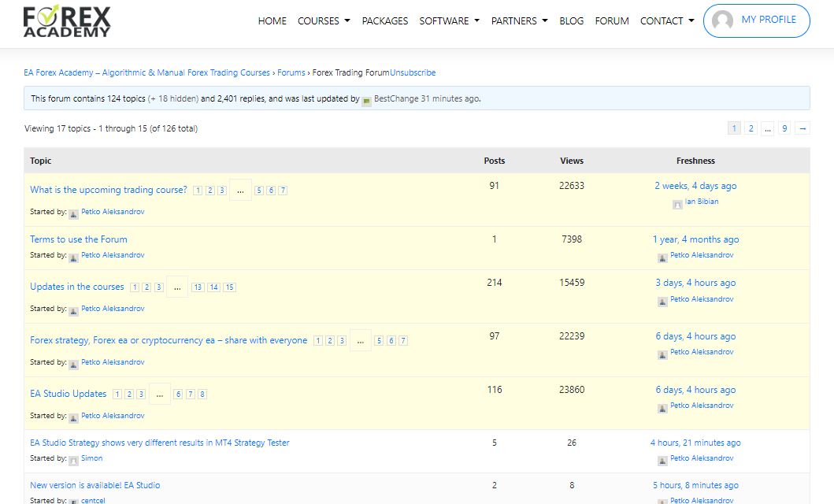
Task: Navigate to the Packages page
Action: tap(384, 21)
